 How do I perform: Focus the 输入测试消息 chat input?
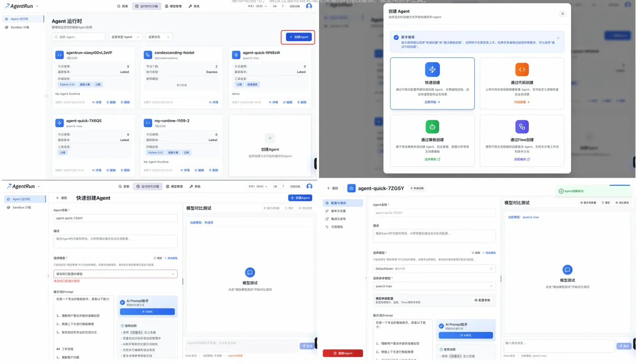pyautogui.click(x=559, y=345)
